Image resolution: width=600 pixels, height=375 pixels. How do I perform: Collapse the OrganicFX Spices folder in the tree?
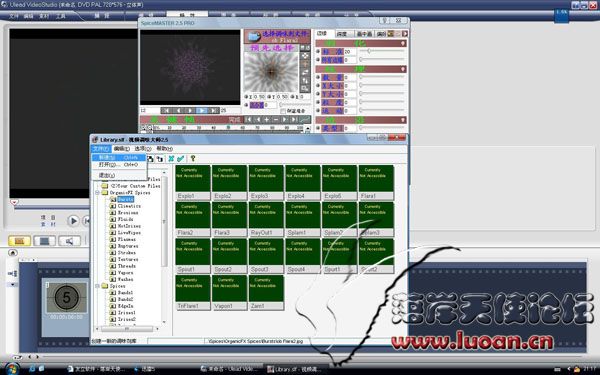tap(98, 192)
